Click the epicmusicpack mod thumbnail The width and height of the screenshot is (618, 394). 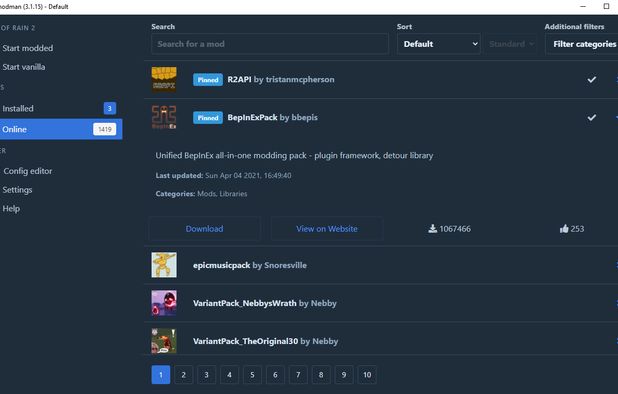tap(164, 265)
